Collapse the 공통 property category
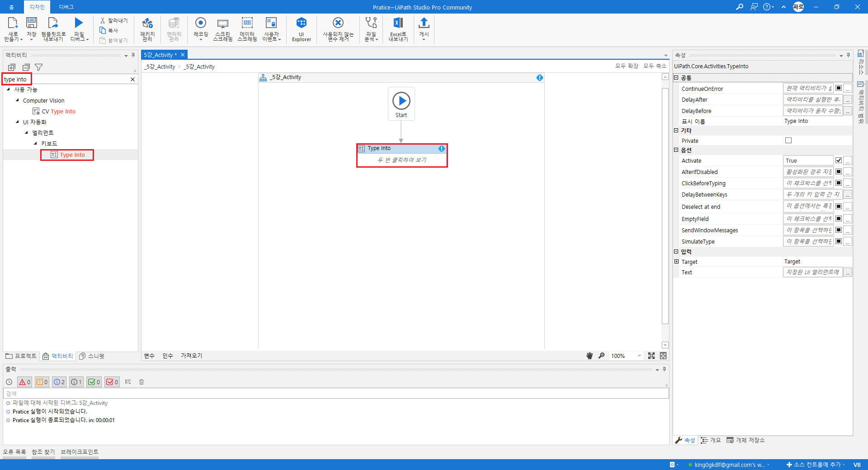This screenshot has height=470, width=868. pos(676,78)
